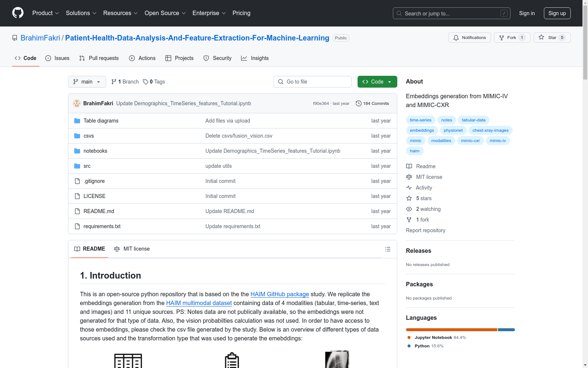
Task: Open the csvs folder
Action: click(89, 136)
